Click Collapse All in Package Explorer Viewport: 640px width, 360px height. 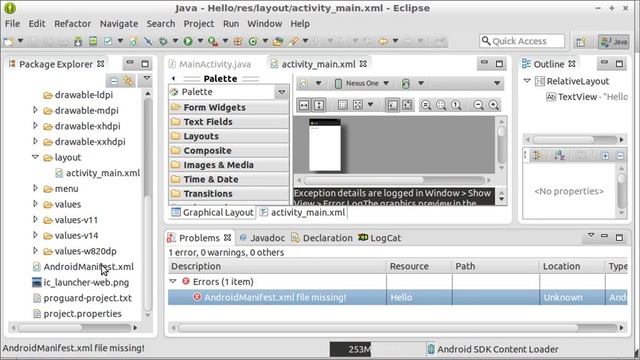115,81
